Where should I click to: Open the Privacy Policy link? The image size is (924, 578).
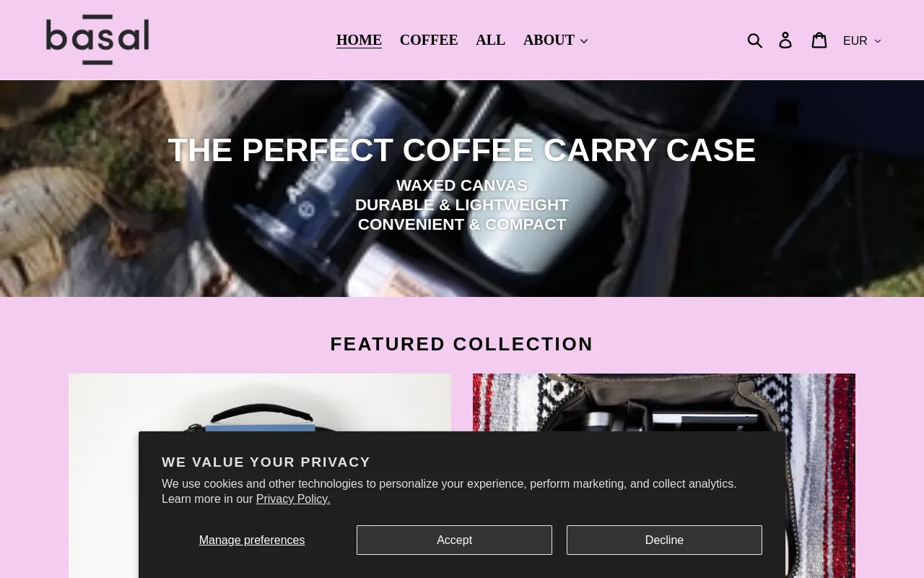click(293, 499)
